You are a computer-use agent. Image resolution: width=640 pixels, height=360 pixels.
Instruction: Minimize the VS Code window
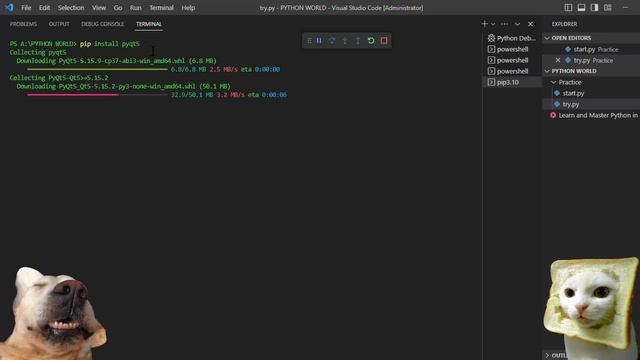(x=625, y=8)
